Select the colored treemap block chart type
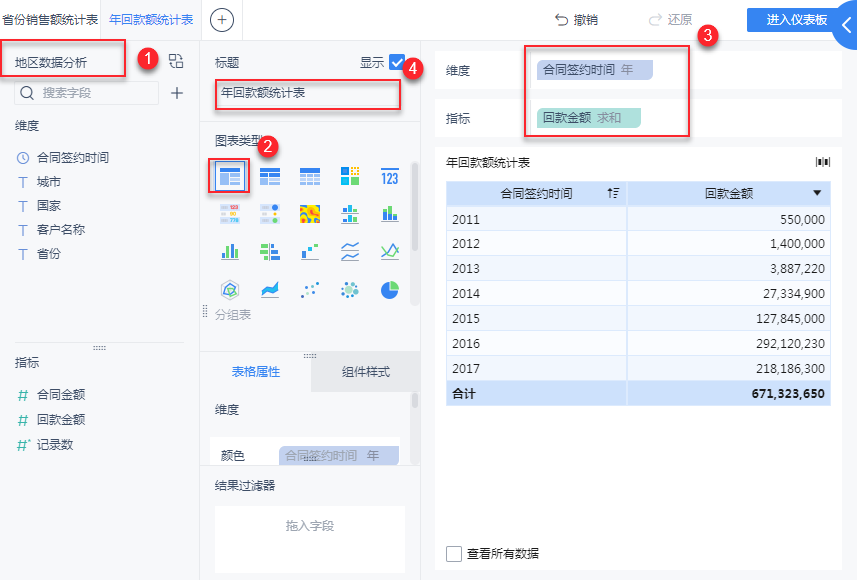 click(x=350, y=177)
